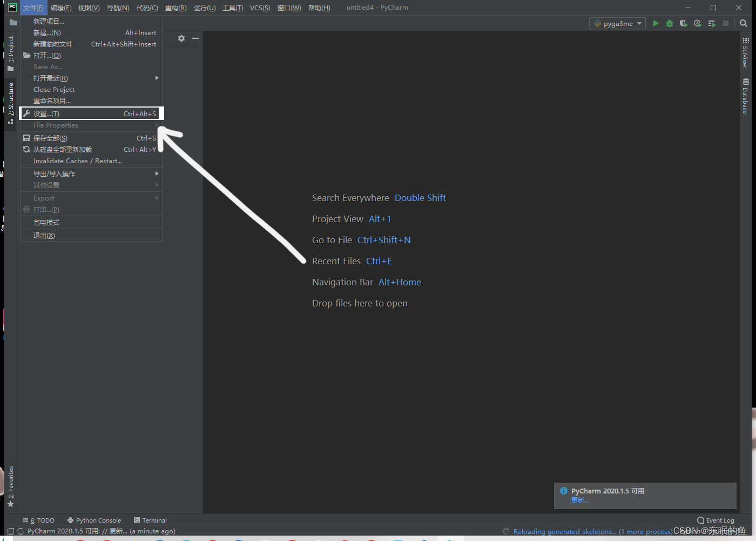
Task: Open the VCS(S) menu
Action: [x=260, y=8]
